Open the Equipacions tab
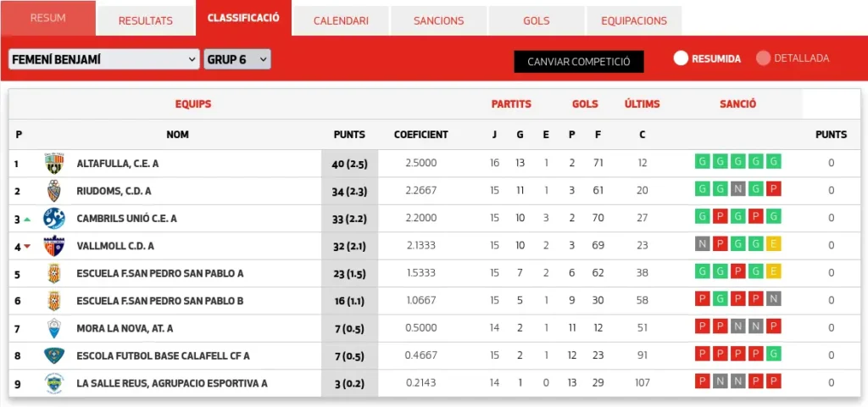868x407 pixels. (633, 20)
